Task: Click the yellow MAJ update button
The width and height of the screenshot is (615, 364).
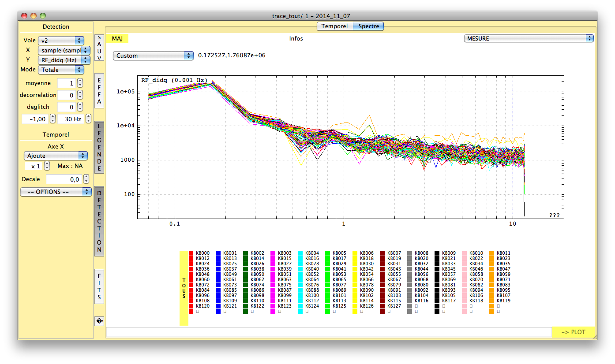Action: point(117,38)
